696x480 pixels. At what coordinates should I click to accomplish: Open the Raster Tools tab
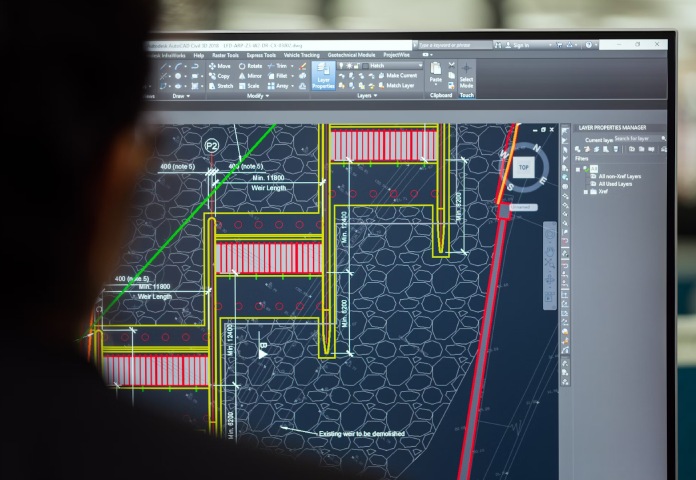(x=225, y=55)
